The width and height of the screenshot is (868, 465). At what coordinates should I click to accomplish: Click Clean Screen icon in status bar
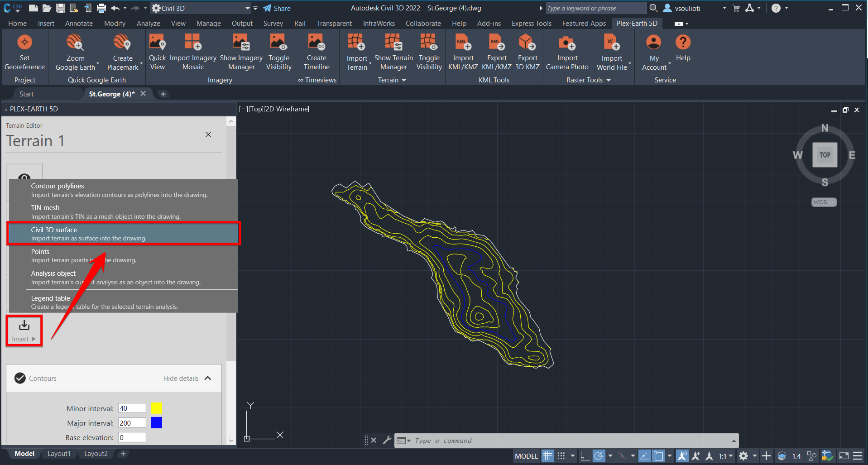pyautogui.click(x=844, y=456)
